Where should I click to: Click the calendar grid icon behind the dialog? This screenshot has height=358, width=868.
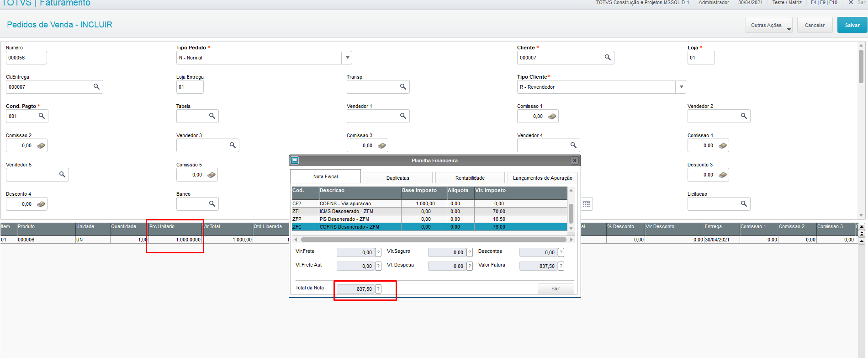(587, 204)
